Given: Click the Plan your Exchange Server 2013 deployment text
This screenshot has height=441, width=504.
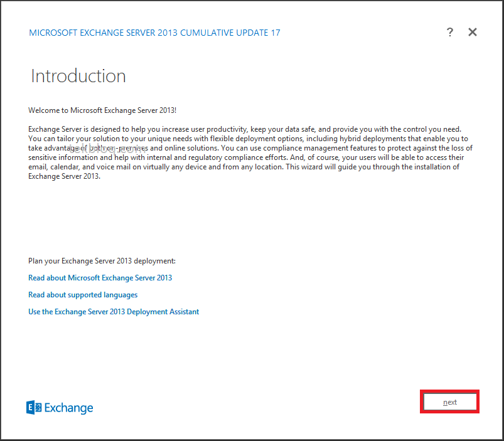Looking at the screenshot, I should [x=102, y=261].
